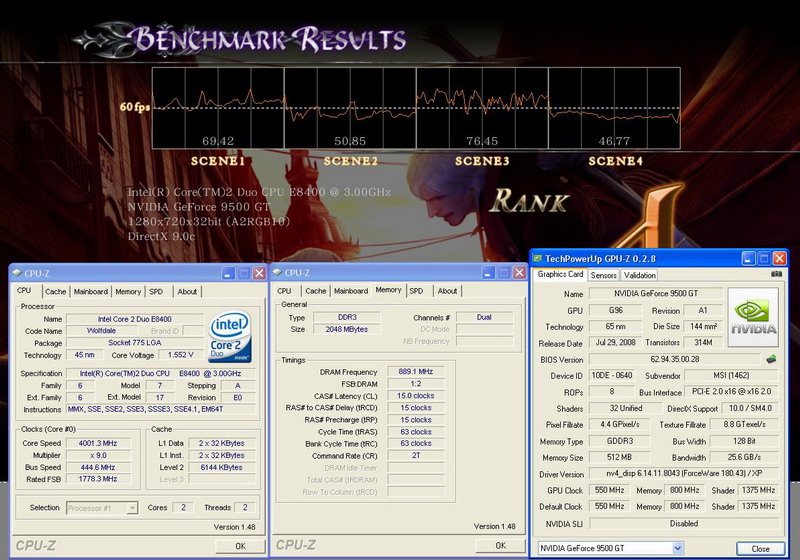Click the Close button in GPU-Z
Image resolution: width=800 pixels, height=560 pixels.
coord(760,549)
